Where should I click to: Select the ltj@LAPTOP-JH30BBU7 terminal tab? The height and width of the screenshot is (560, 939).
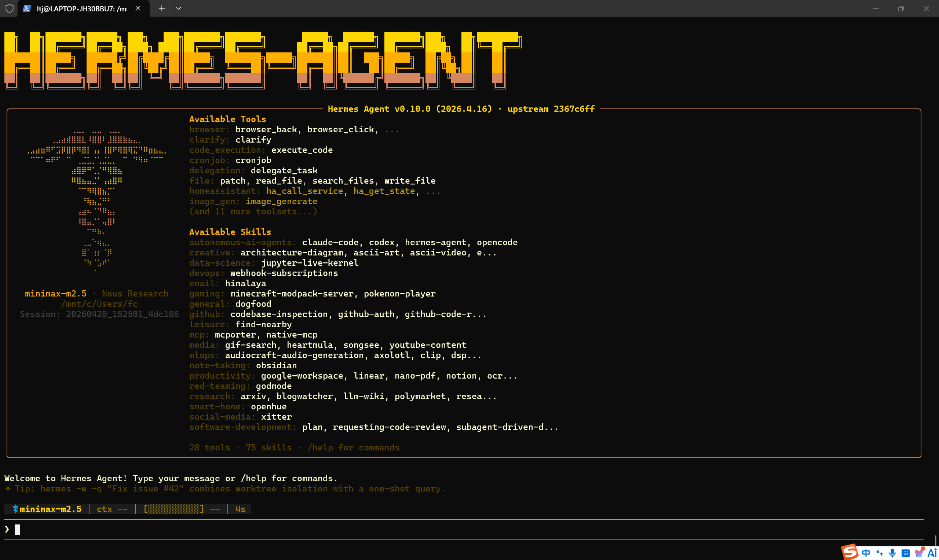81,8
